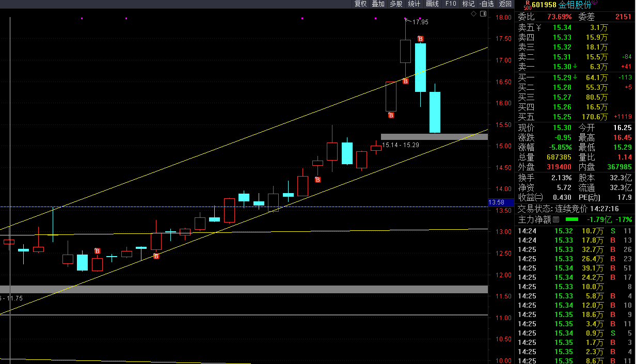Click the 涨幅 -5.85% value
The image size is (636, 364).
560,147
